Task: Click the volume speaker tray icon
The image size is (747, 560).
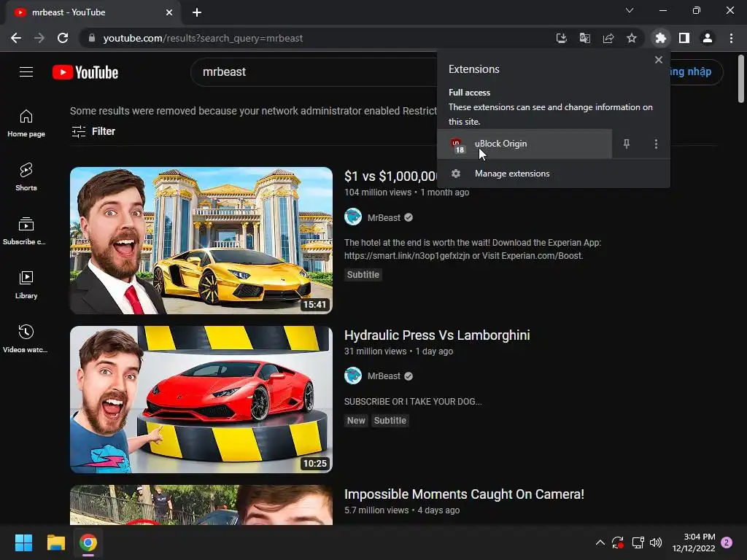Action: pyautogui.click(x=656, y=542)
